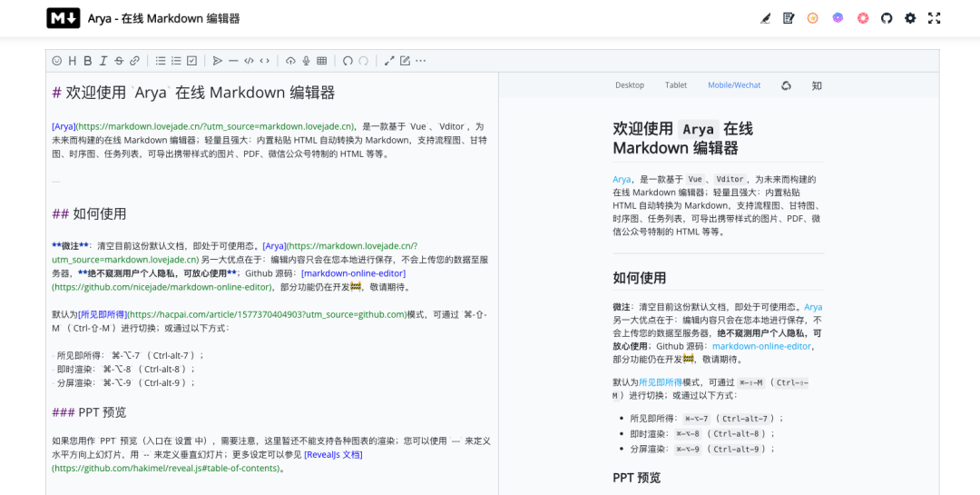
Task: Insert a table
Action: pos(322,61)
